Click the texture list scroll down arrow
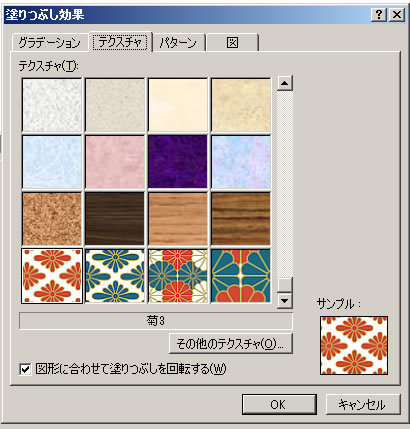The image size is (410, 429). tap(285, 301)
